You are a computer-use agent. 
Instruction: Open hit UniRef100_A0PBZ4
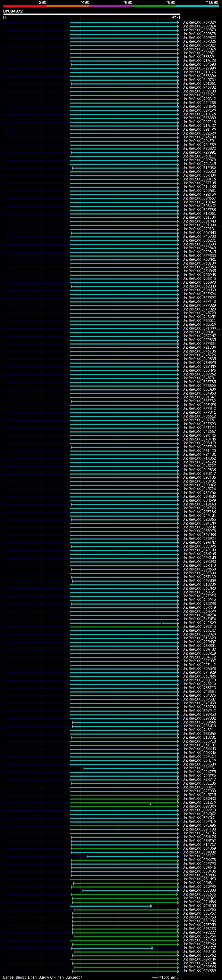tap(199, 26)
